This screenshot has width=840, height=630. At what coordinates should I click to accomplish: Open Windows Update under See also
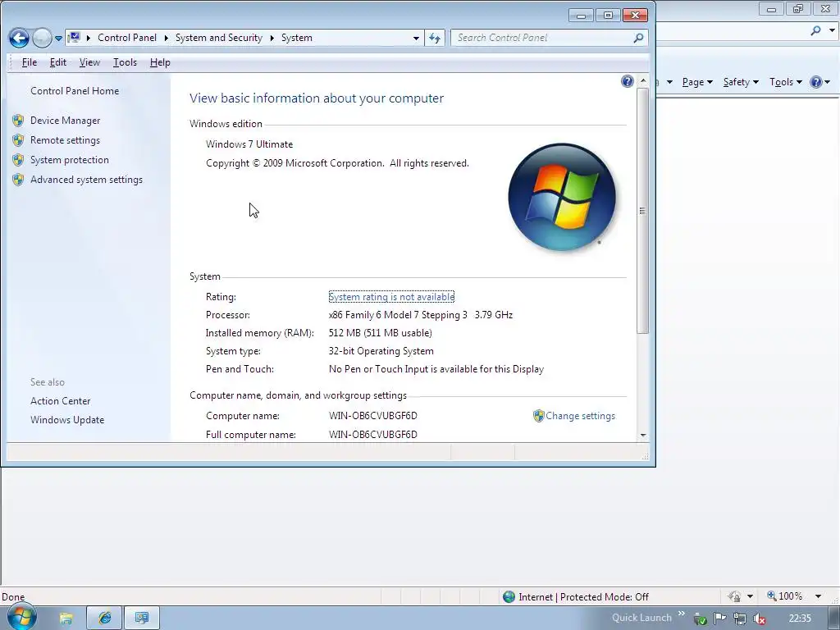click(x=67, y=420)
